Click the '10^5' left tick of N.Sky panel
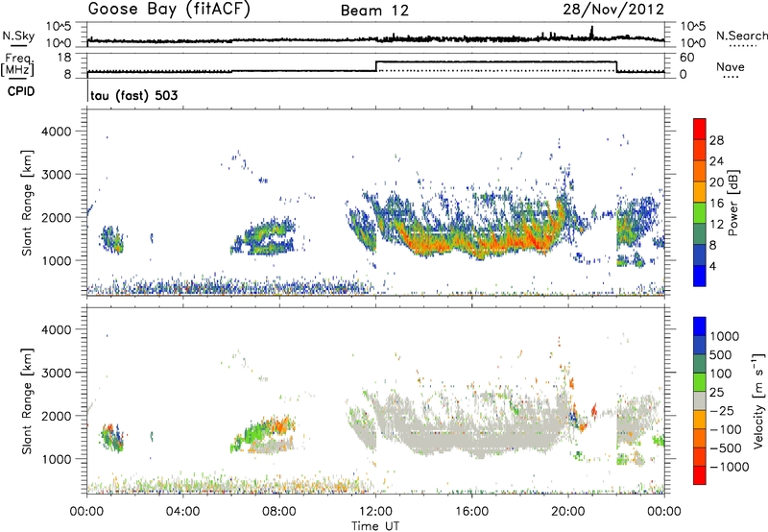768x532 pixels. pos(59,26)
